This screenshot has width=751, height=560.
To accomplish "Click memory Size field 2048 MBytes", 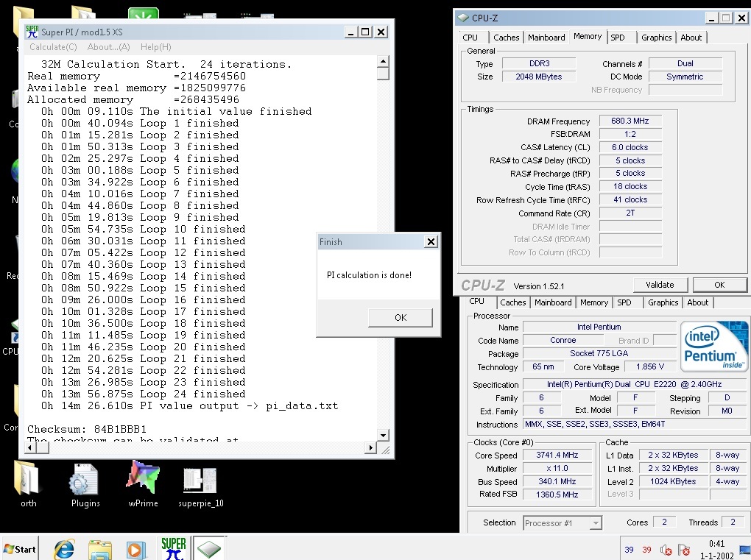I will pos(539,77).
